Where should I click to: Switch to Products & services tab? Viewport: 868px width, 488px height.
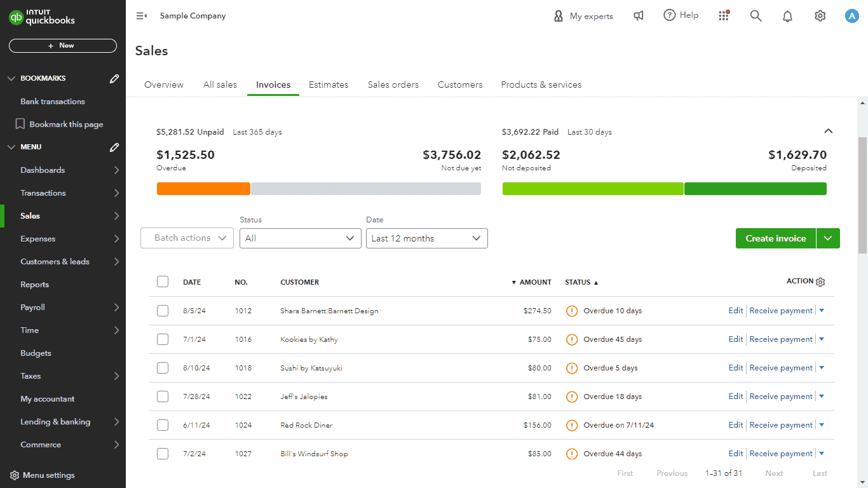(x=541, y=85)
